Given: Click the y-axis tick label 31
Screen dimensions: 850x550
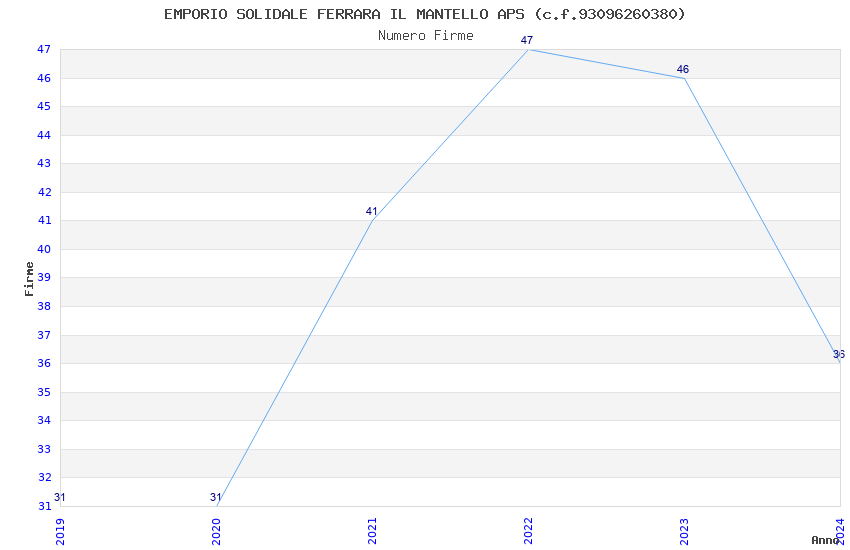Looking at the screenshot, I should point(44,506).
